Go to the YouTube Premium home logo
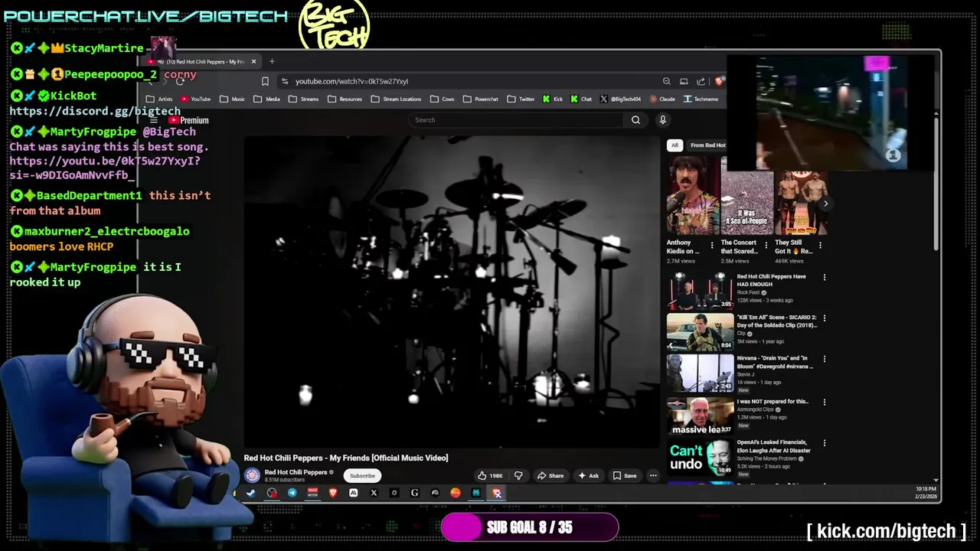 pyautogui.click(x=188, y=120)
